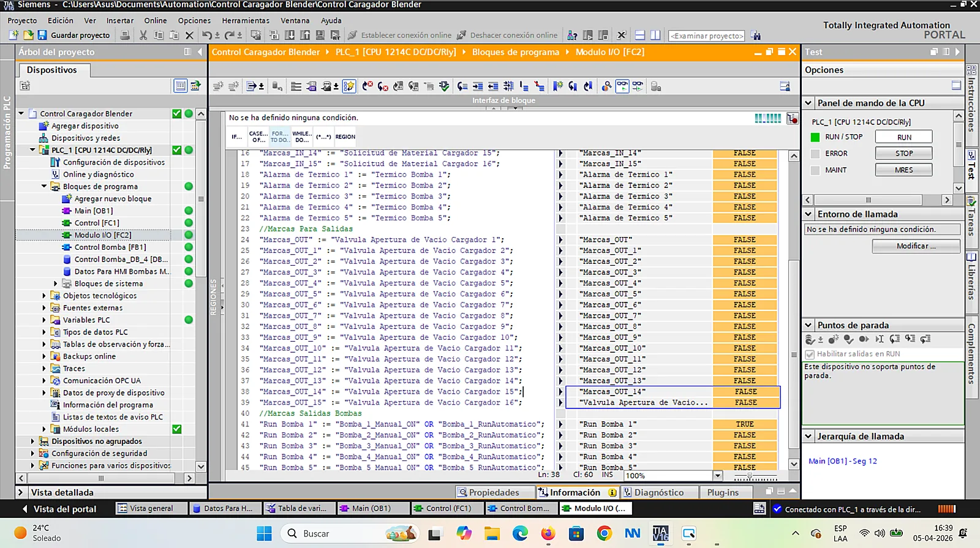Expand the Vista detallada panel

click(x=21, y=492)
